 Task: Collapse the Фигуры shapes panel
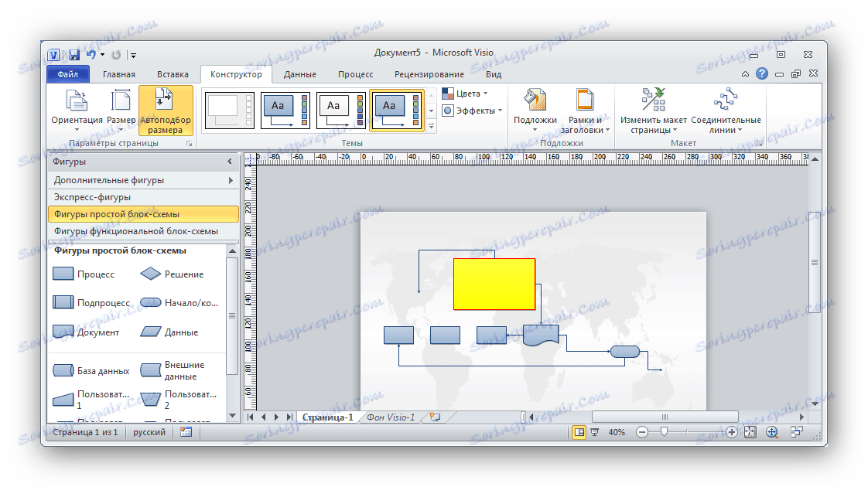(230, 162)
